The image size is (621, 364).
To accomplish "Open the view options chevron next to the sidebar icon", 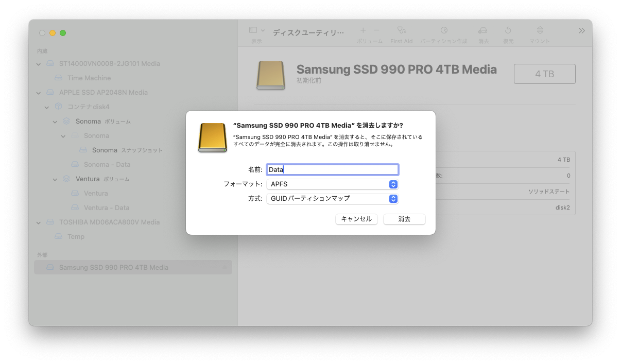I will click(263, 30).
